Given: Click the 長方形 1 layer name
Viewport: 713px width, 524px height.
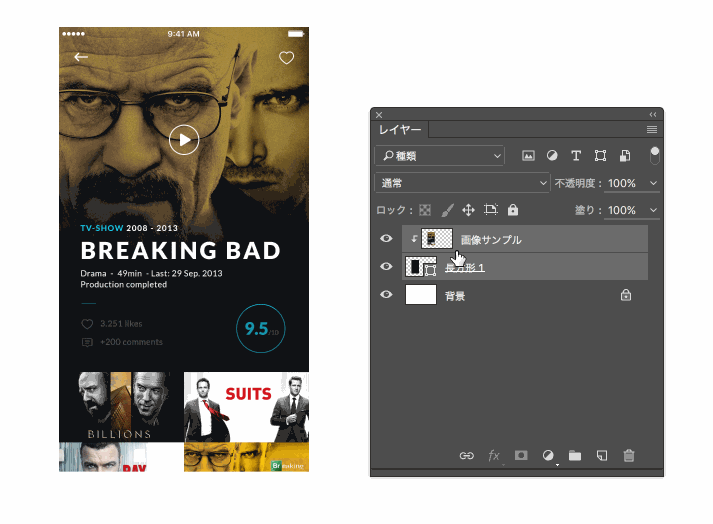Looking at the screenshot, I should pyautogui.click(x=465, y=267).
